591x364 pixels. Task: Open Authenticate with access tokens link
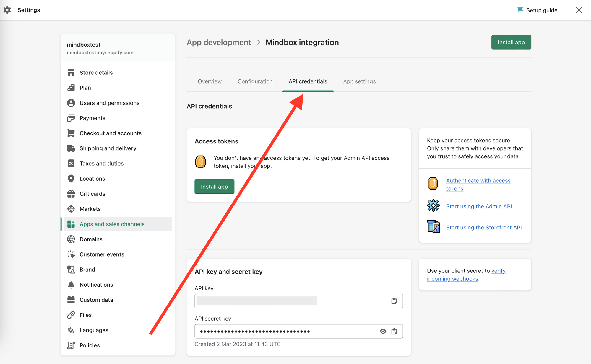click(478, 185)
